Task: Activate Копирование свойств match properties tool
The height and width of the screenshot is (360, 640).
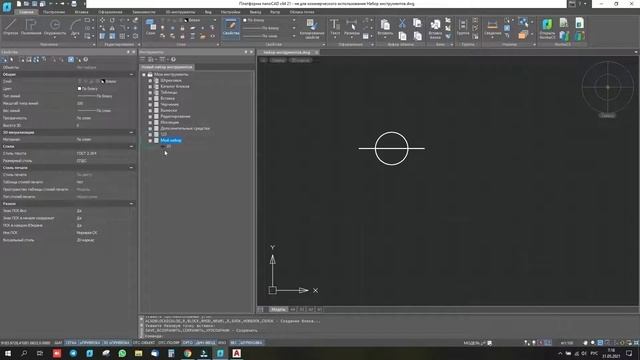Action: pyautogui.click(x=312, y=29)
